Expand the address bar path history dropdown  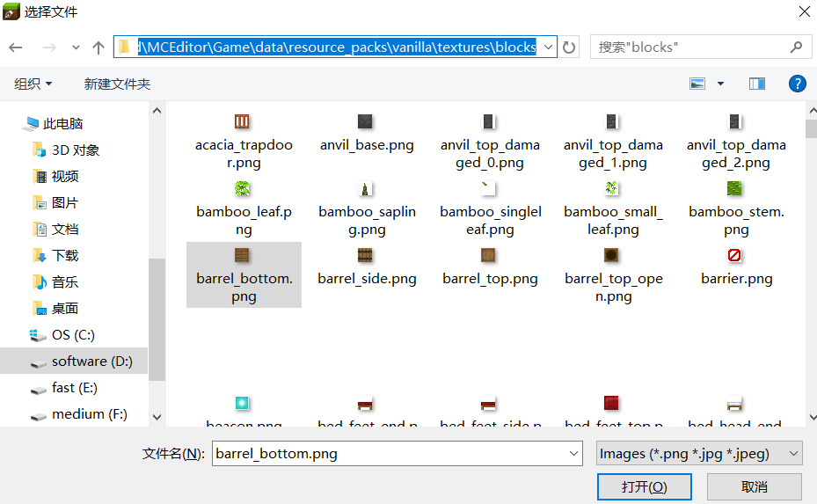[548, 47]
